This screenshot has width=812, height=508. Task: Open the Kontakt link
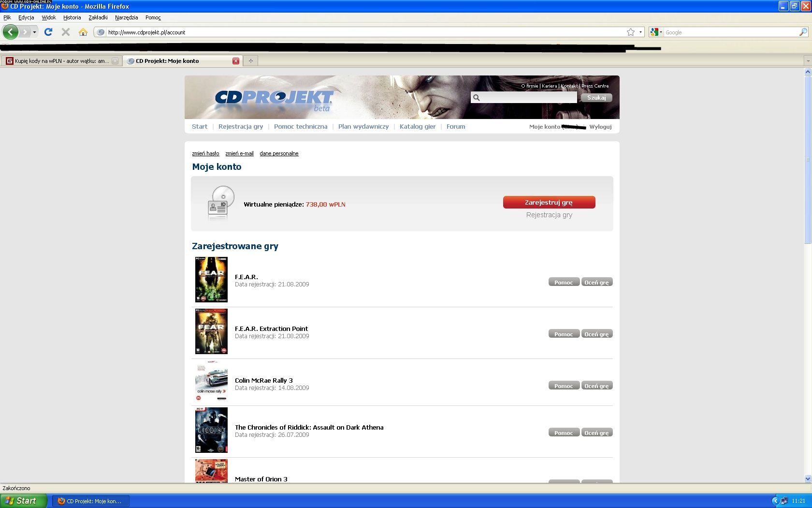[x=569, y=86]
